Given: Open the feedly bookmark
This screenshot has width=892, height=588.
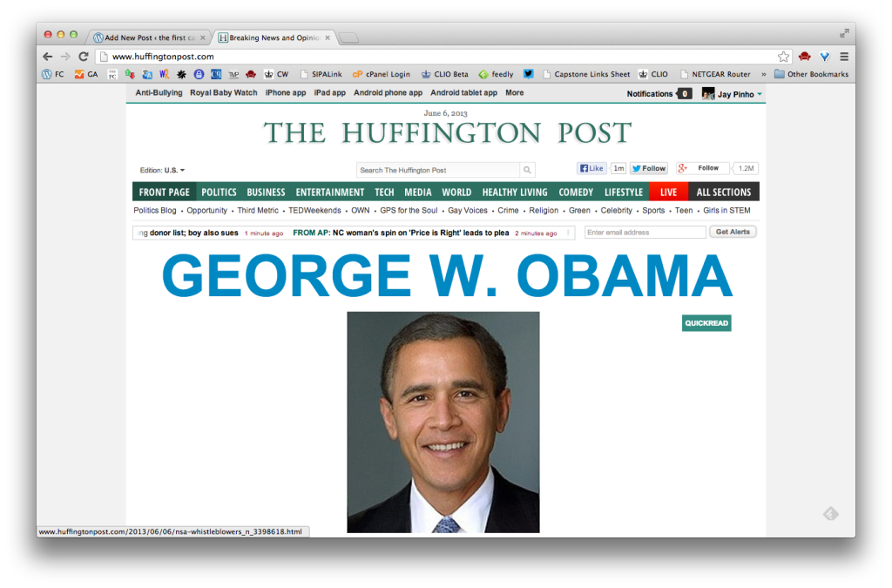Looking at the screenshot, I should click(x=496, y=74).
